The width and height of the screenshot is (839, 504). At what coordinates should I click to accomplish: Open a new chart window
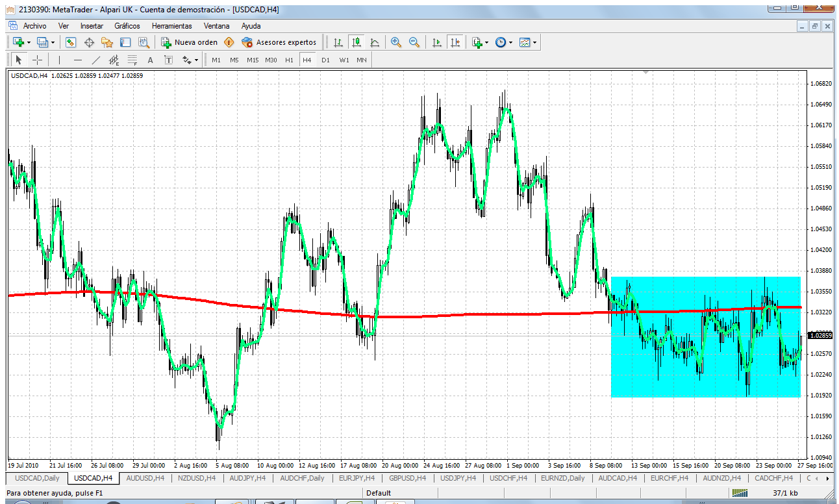coord(18,42)
